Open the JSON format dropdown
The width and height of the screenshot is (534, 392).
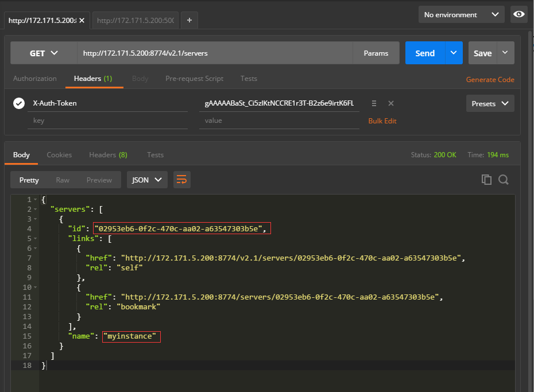[147, 180]
